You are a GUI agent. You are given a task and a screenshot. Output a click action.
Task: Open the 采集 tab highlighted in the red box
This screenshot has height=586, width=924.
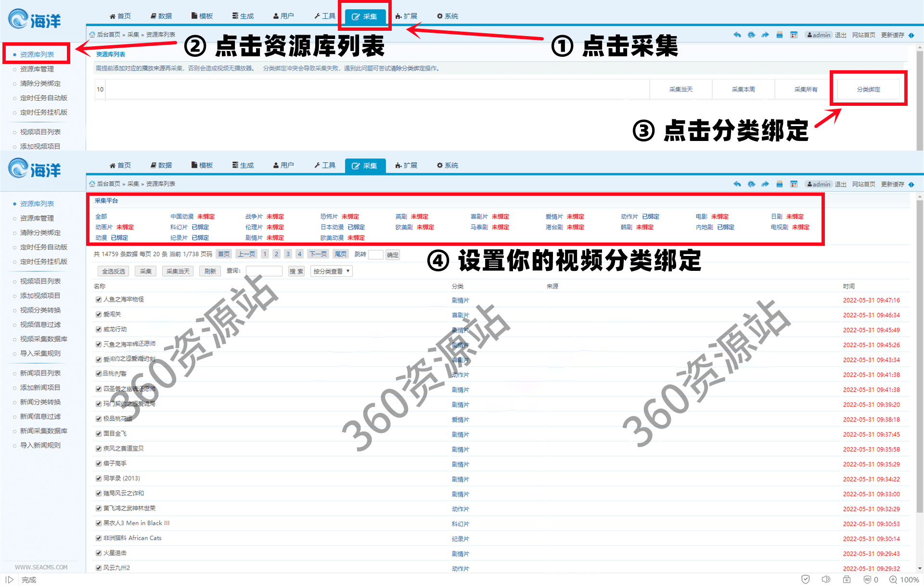[x=365, y=16]
